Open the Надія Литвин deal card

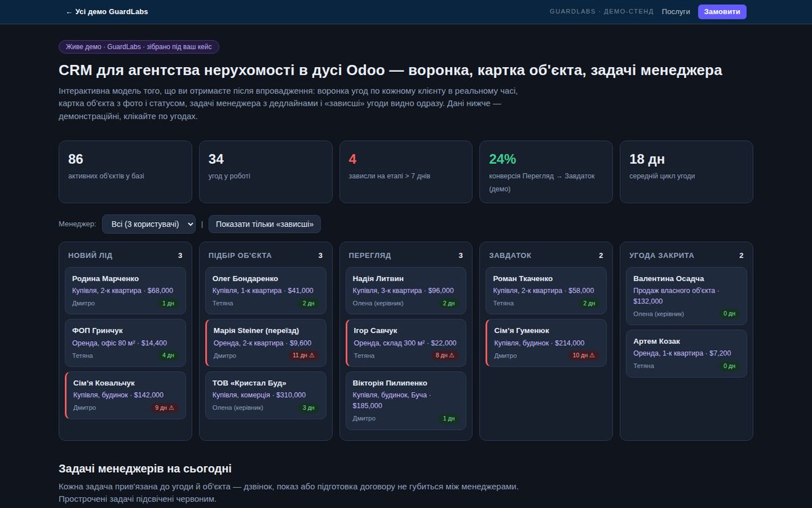click(406, 291)
